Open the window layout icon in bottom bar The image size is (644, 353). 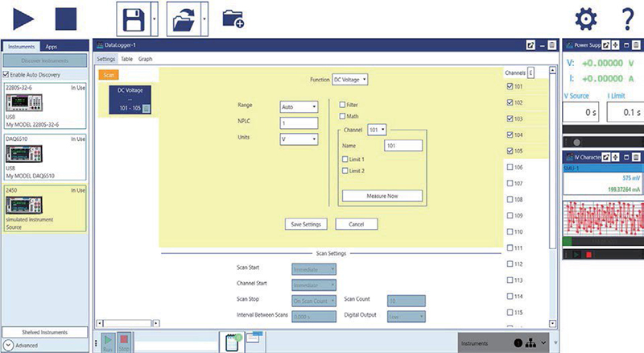pyautogui.click(x=254, y=338)
